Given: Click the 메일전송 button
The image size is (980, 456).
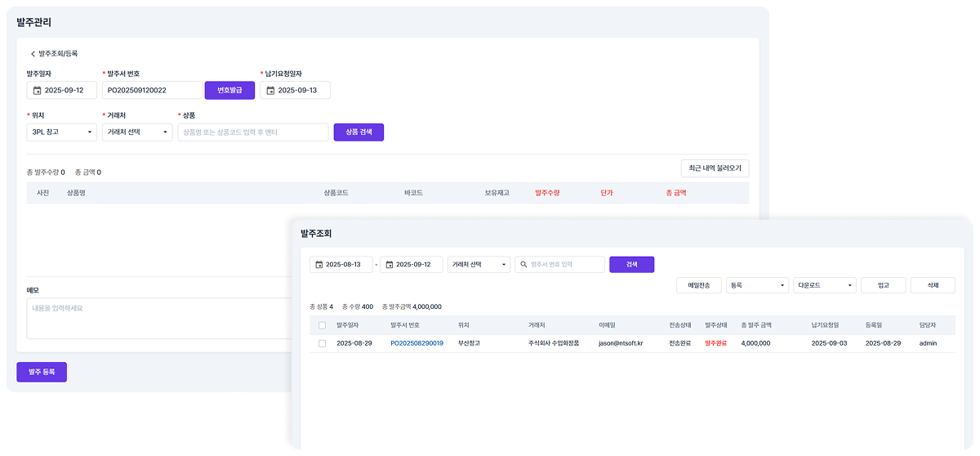Looking at the screenshot, I should [x=698, y=285].
